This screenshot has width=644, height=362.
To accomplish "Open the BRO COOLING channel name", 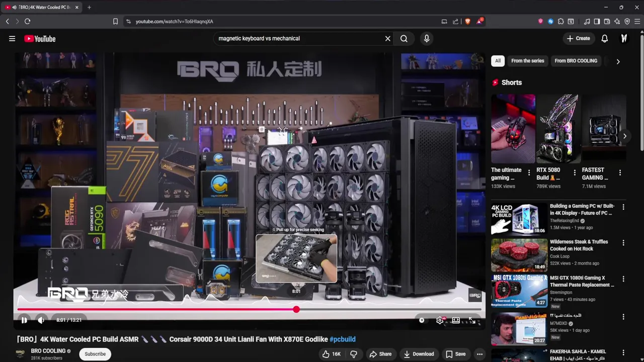I will [x=48, y=351].
